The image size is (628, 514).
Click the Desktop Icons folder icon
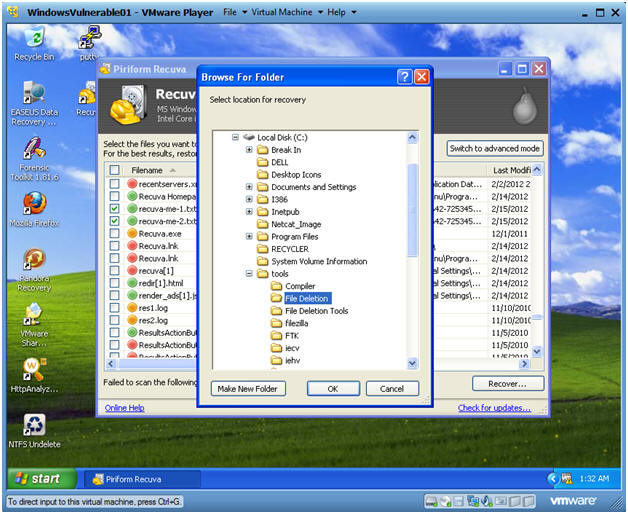click(x=262, y=175)
